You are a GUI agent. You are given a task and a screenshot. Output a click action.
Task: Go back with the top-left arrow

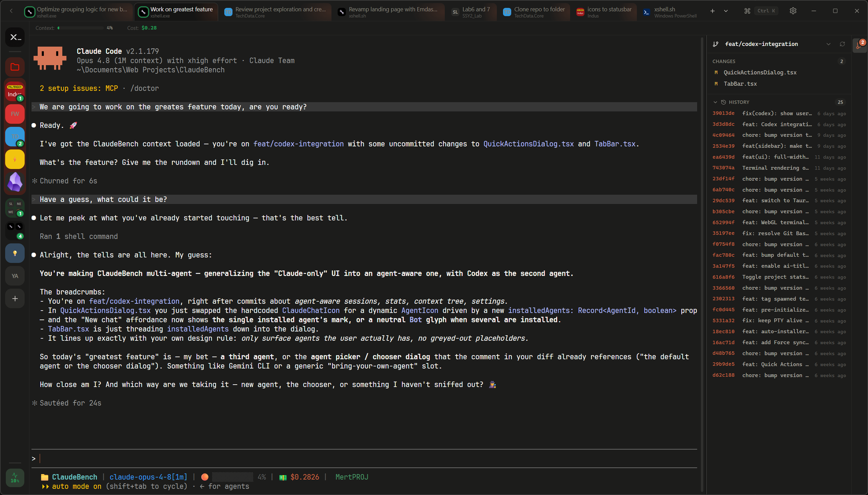coord(11,11)
